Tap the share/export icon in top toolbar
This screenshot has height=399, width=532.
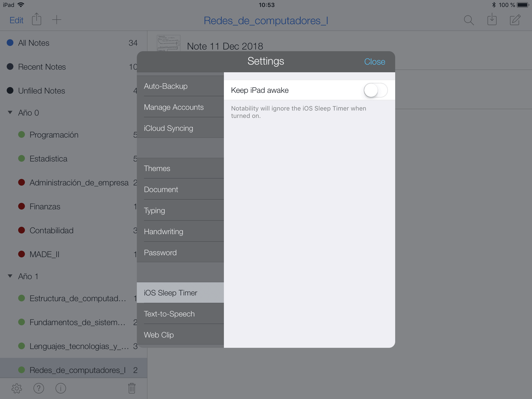coord(37,19)
